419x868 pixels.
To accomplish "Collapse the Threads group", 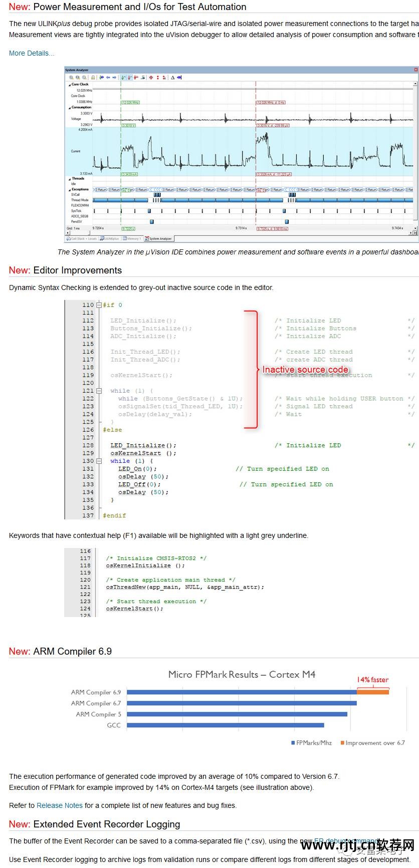I will (x=70, y=179).
